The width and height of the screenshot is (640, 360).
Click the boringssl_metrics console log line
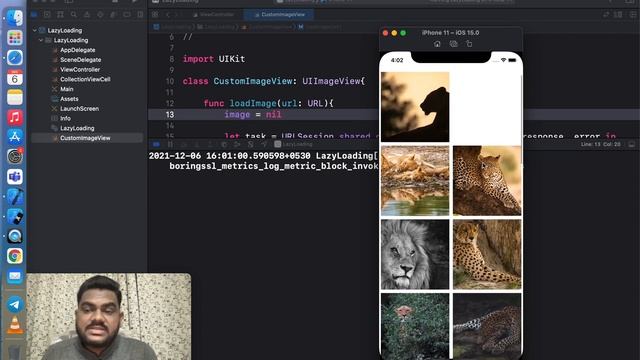tap(274, 166)
